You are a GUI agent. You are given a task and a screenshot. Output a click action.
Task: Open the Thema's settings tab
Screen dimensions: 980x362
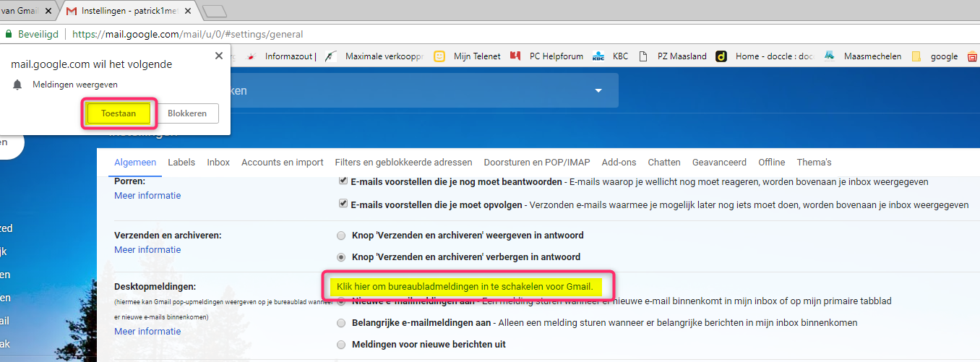click(x=814, y=162)
